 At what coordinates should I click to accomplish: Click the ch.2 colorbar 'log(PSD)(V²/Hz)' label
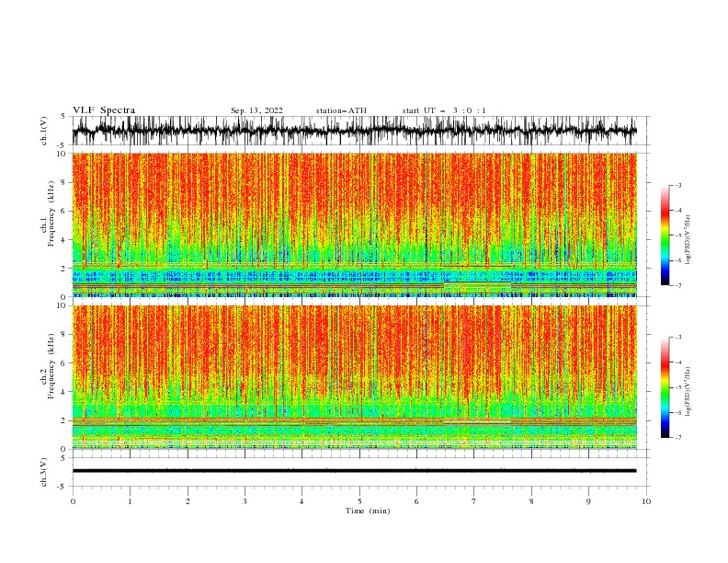[x=688, y=392]
